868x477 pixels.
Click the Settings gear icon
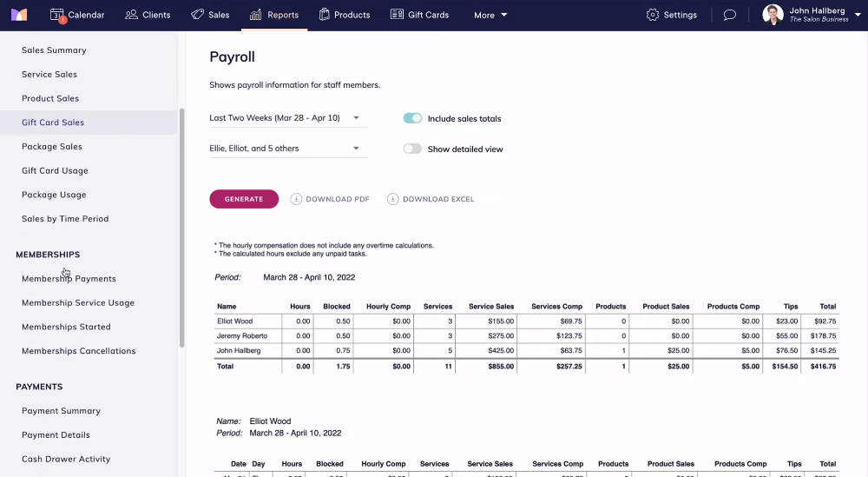(x=653, y=15)
